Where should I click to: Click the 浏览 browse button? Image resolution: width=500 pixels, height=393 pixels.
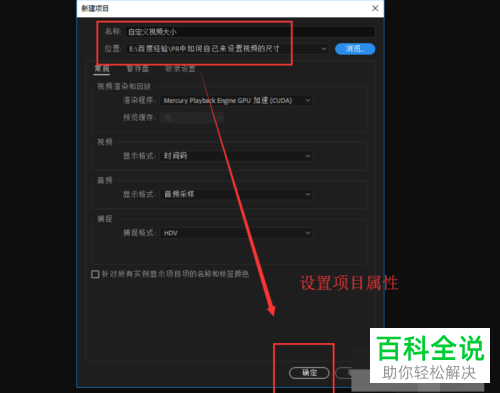355,49
